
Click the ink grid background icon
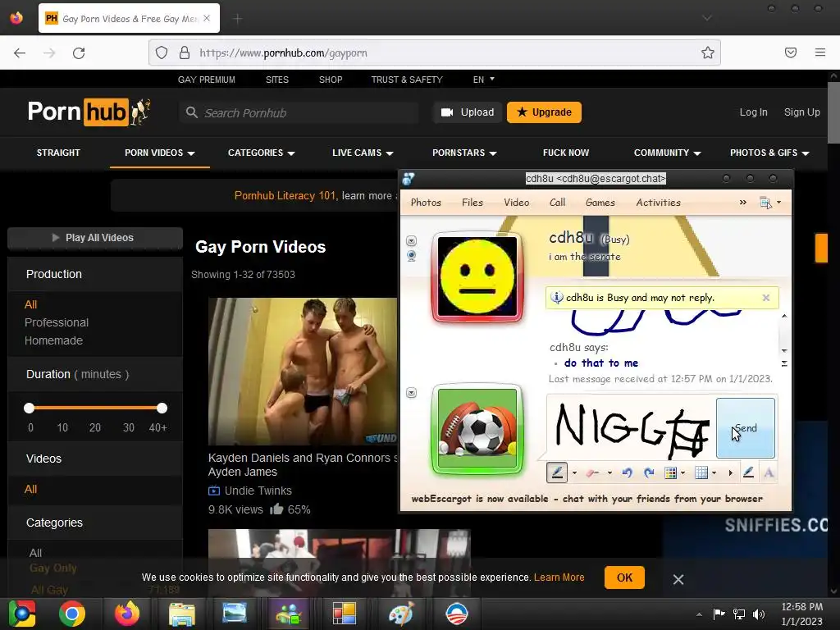(x=701, y=472)
